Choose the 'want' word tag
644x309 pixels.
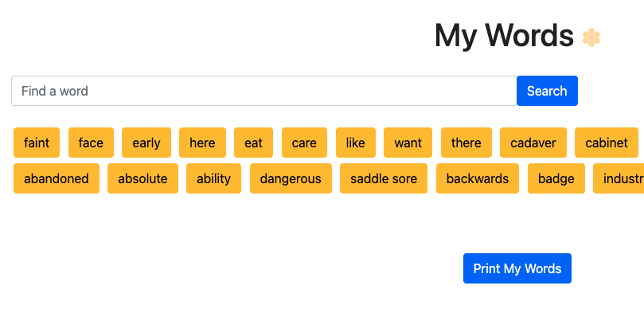click(408, 143)
